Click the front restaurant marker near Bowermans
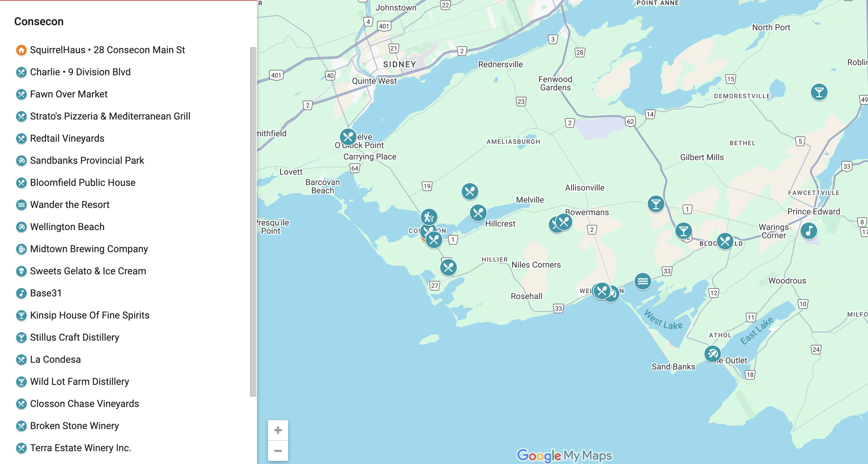 [564, 222]
